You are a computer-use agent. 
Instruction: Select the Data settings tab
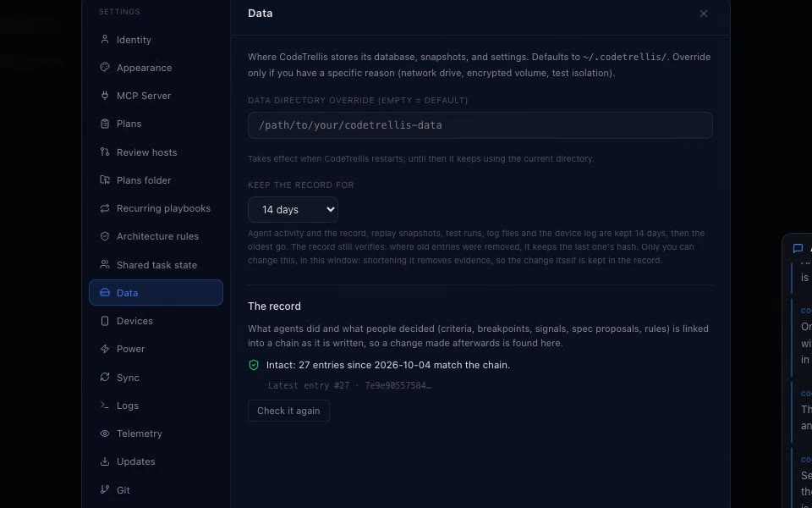pyautogui.click(x=156, y=292)
